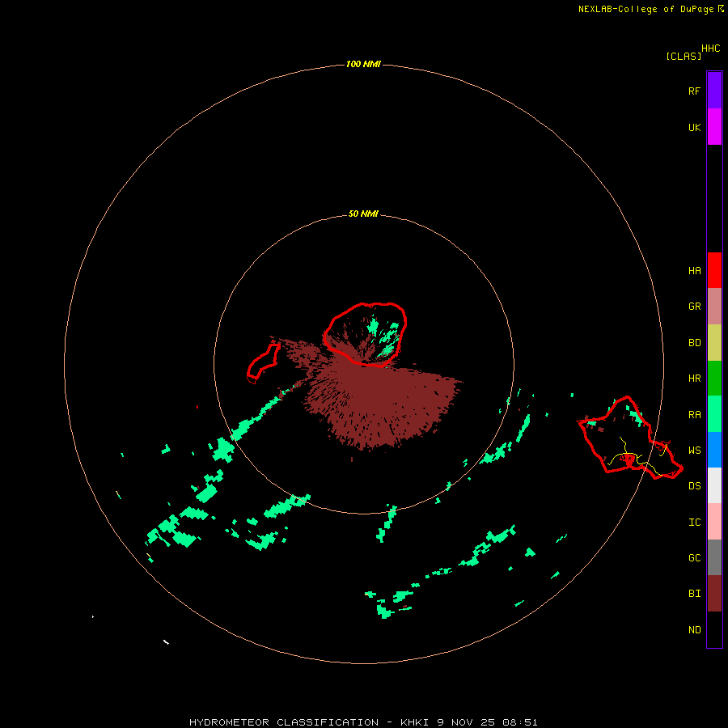Viewport: 728px width, 728px height.
Task: Click the 08:51 timestamp
Action: [519, 722]
